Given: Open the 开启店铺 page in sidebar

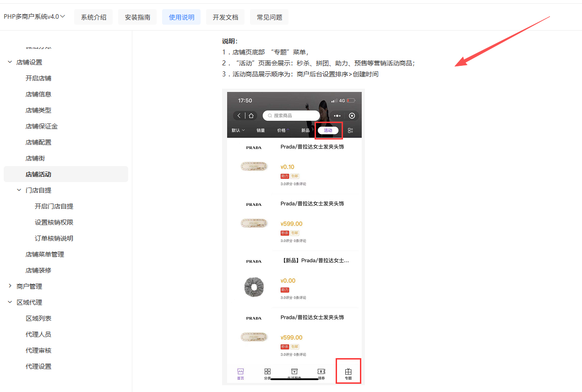Looking at the screenshot, I should tap(38, 78).
